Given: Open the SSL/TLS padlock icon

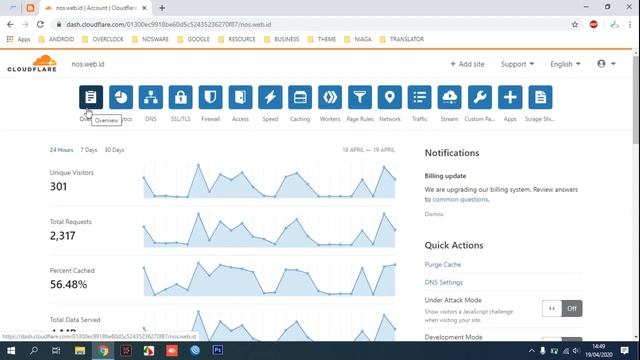Looking at the screenshot, I should pyautogui.click(x=180, y=97).
